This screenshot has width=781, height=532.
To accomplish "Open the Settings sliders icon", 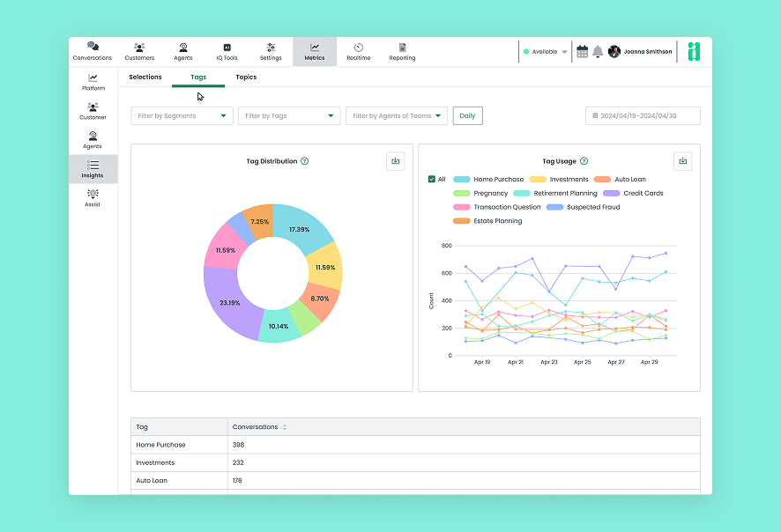I will tap(271, 48).
